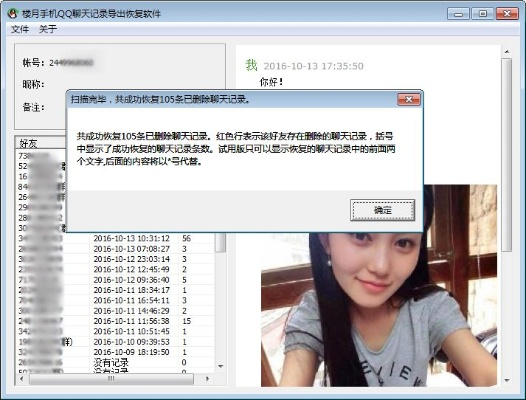Minimize the main window
This screenshot has width=526, height=400.
tap(458, 14)
